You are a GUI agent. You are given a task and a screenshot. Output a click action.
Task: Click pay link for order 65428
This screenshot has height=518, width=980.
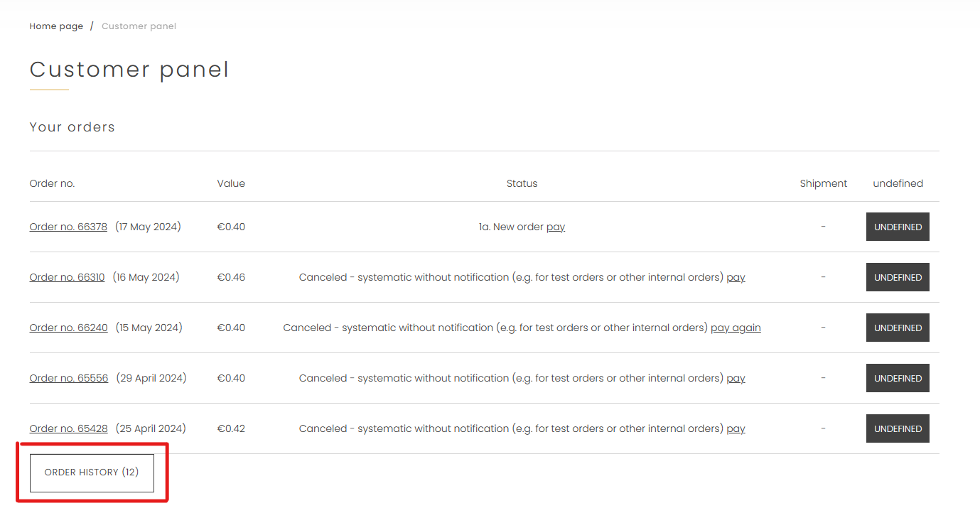click(x=736, y=428)
